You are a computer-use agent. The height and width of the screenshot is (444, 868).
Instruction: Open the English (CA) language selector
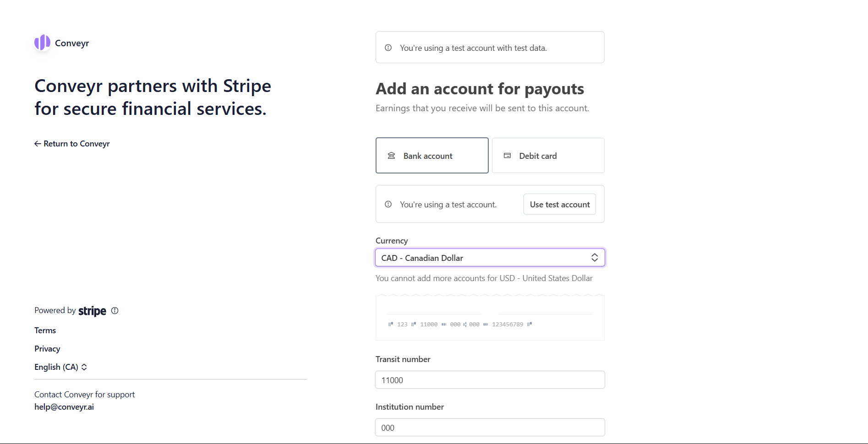click(x=60, y=367)
